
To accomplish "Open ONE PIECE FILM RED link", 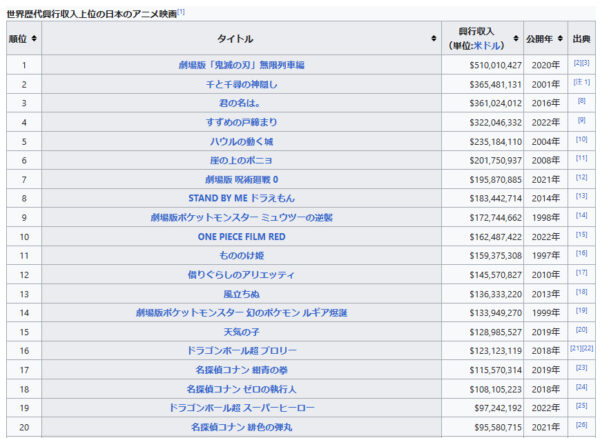I will [x=241, y=237].
